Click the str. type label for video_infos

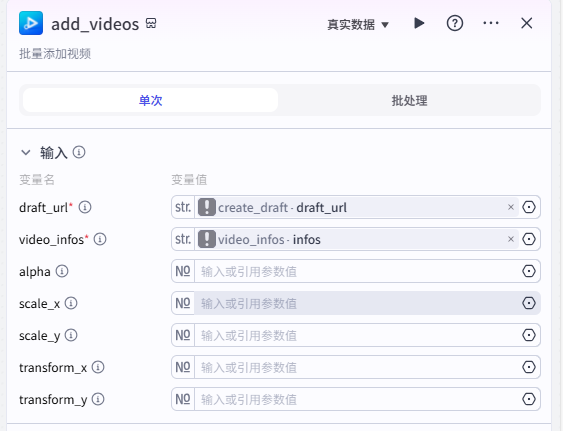[183, 239]
